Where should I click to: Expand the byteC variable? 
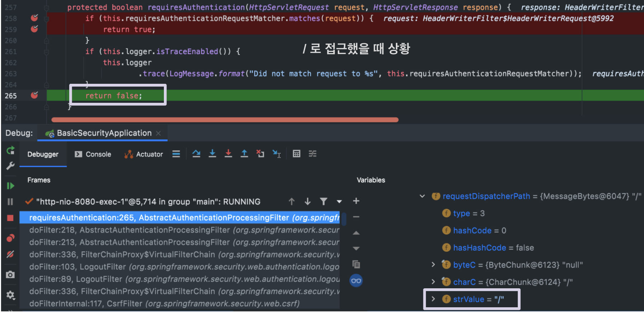433,265
